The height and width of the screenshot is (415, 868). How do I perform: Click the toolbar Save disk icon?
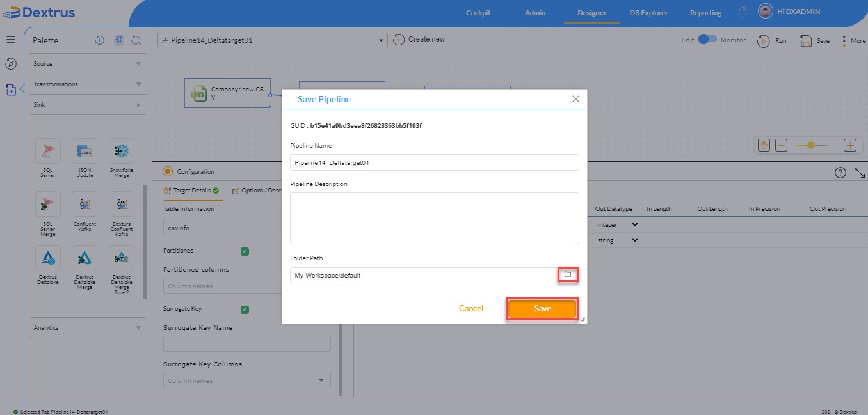(x=805, y=41)
